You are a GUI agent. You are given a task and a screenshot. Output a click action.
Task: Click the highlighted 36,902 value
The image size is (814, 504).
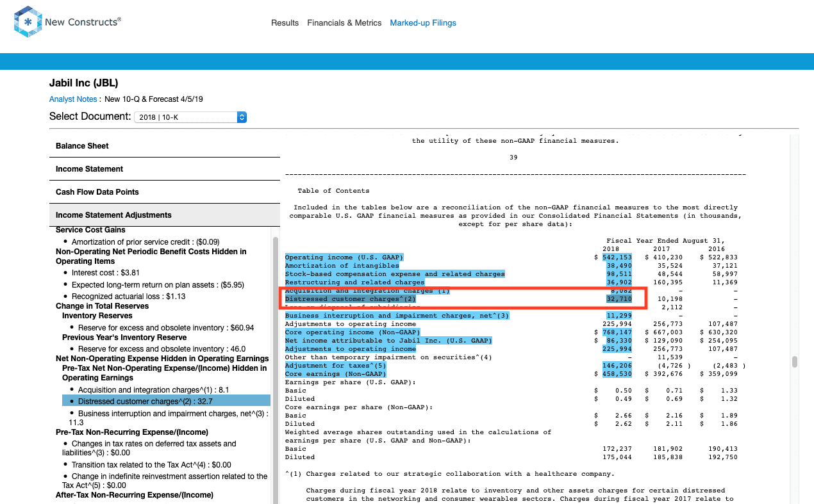coord(619,282)
